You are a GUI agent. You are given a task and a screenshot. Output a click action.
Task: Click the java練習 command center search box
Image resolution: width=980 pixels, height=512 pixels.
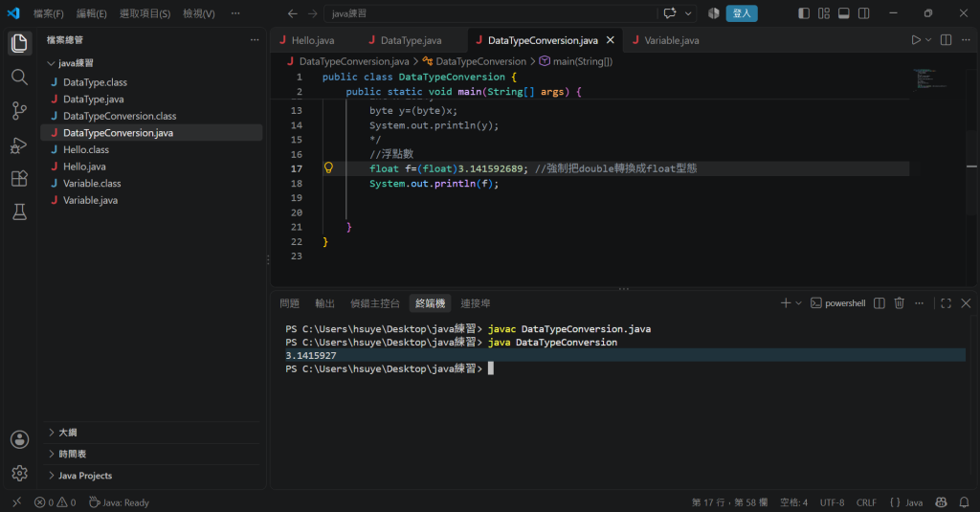click(x=491, y=13)
